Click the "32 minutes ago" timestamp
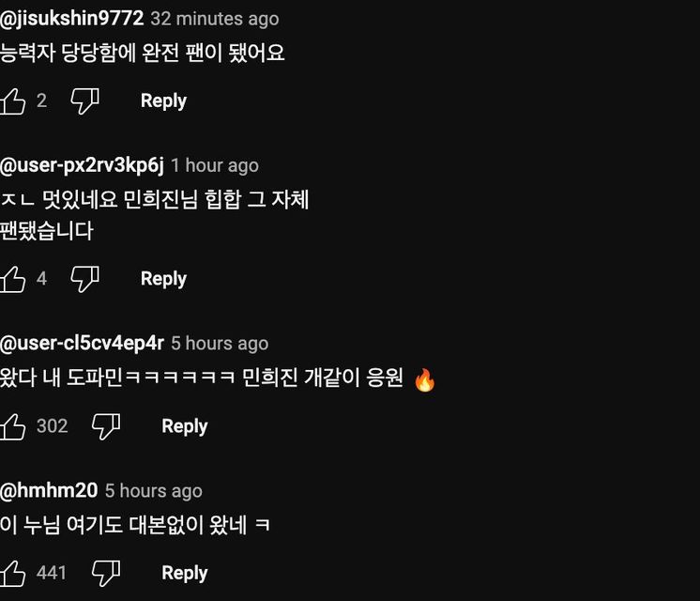This screenshot has width=700, height=601. tap(214, 19)
